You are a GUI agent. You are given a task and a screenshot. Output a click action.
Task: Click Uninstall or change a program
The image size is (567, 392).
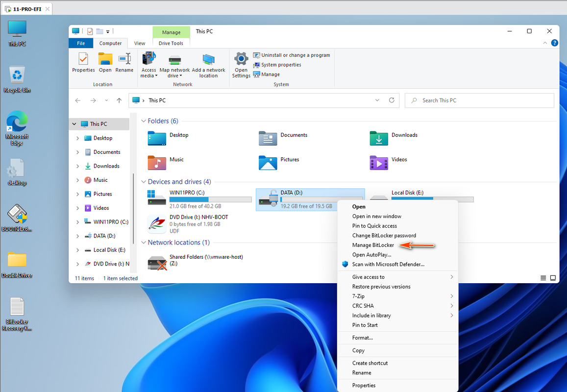click(x=292, y=55)
